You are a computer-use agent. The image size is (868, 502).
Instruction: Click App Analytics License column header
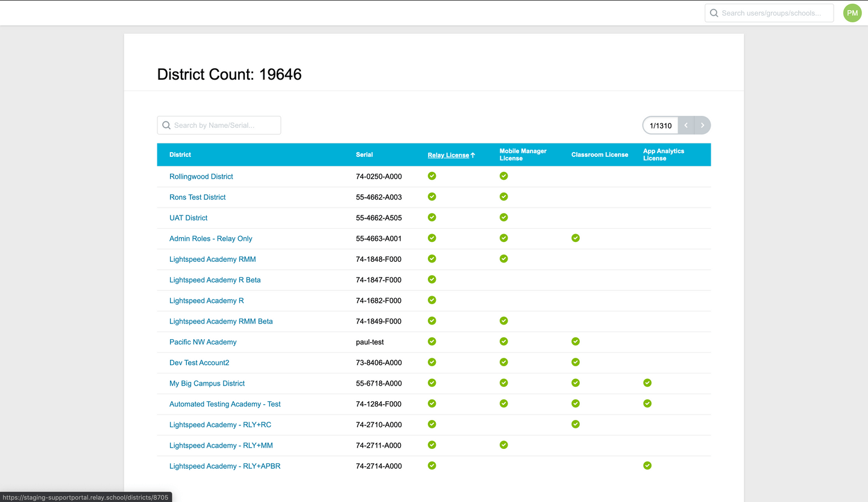click(x=663, y=154)
